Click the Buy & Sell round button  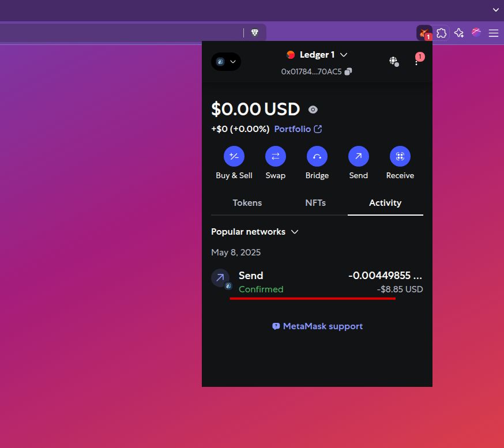coord(234,156)
